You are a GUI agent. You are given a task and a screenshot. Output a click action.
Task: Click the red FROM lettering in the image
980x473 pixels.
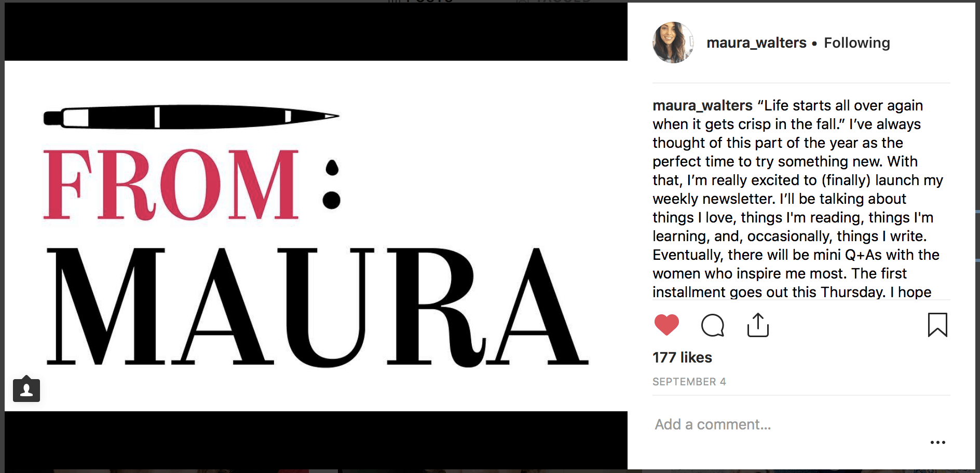click(x=171, y=184)
